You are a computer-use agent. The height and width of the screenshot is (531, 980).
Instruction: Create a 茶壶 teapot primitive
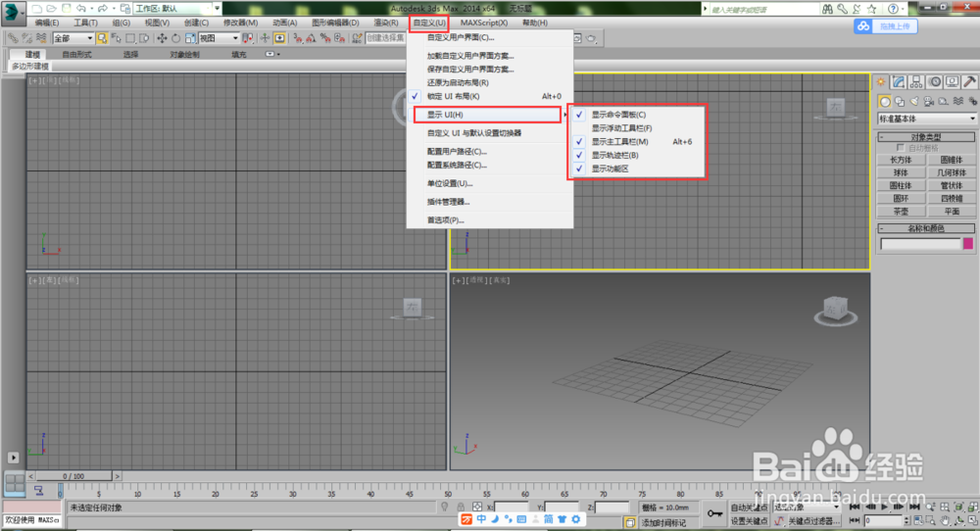901,212
